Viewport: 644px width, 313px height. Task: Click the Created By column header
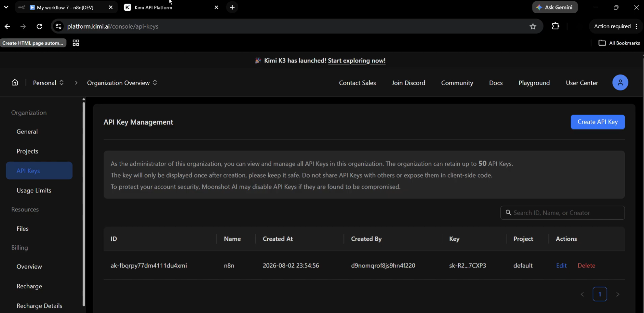[x=366, y=239]
